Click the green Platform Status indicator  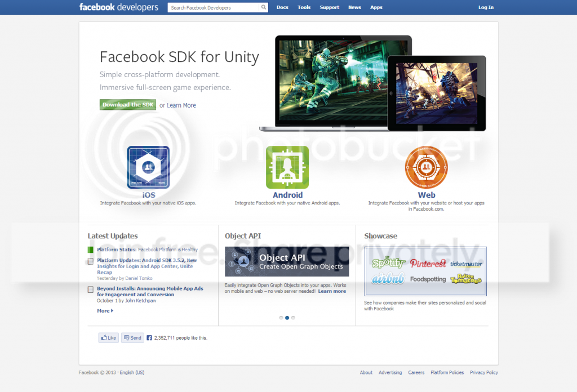coord(91,250)
